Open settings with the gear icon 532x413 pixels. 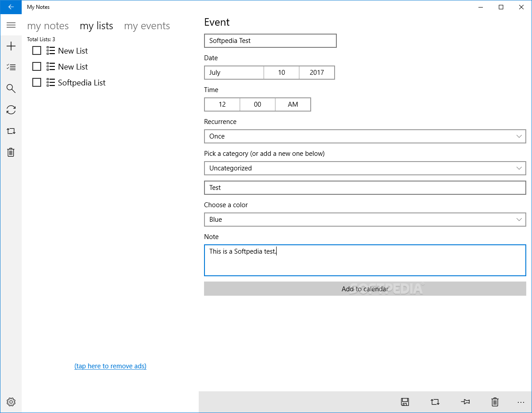(x=11, y=402)
